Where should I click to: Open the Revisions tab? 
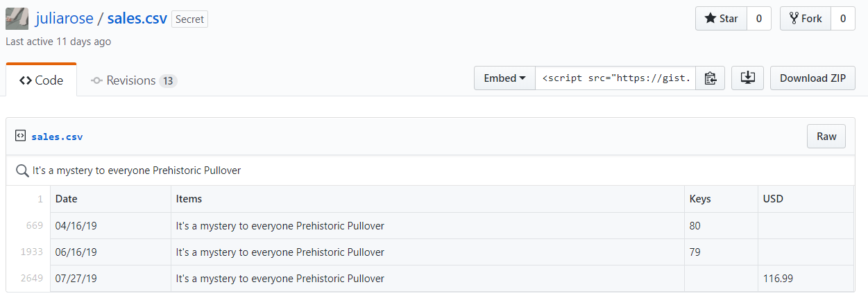pos(134,80)
